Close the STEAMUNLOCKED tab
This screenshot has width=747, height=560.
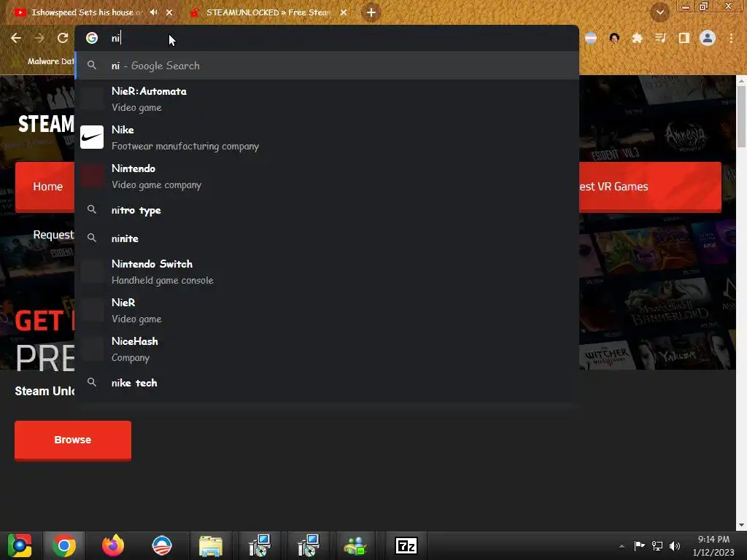point(344,13)
